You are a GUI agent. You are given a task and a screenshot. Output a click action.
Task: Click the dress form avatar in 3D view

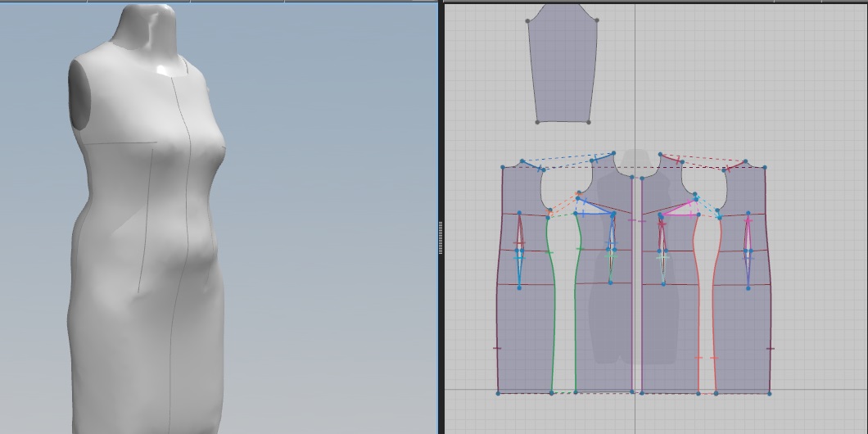point(147,221)
